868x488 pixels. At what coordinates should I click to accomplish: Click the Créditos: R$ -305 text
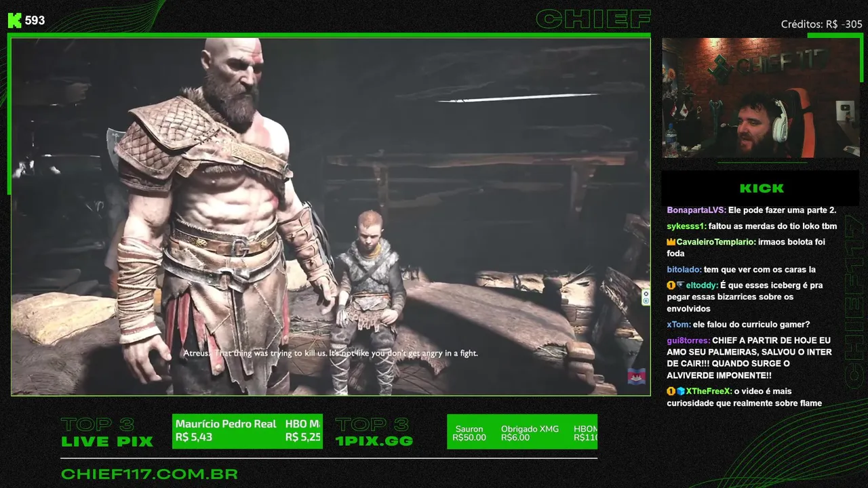(x=822, y=24)
